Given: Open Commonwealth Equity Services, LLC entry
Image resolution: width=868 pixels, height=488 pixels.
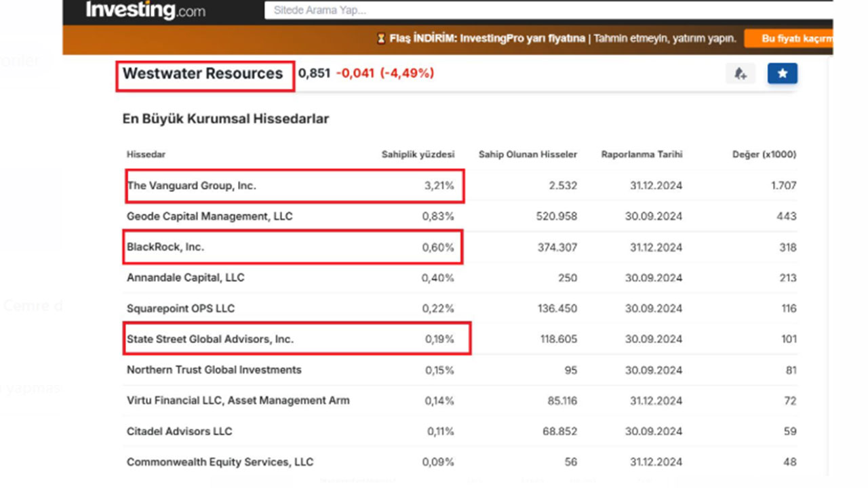Looking at the screenshot, I should [220, 462].
